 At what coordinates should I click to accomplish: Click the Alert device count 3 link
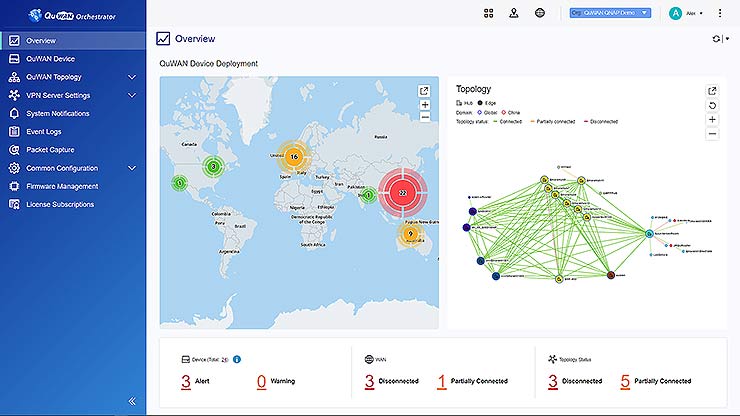tap(186, 381)
